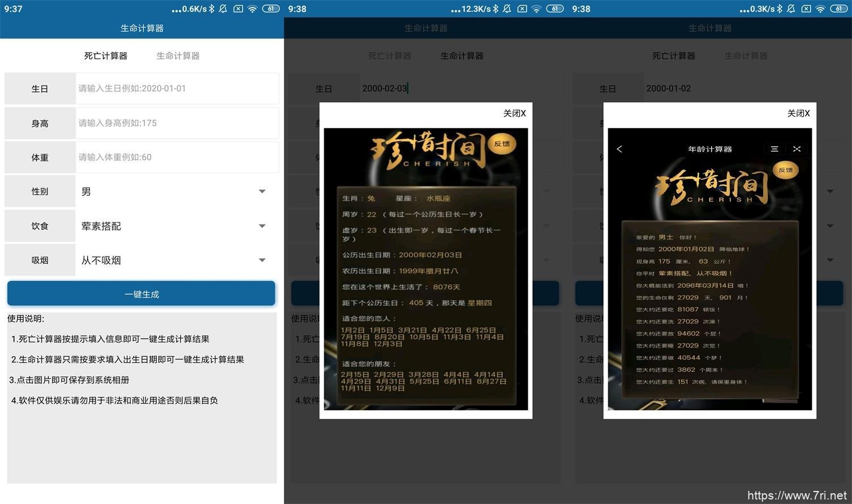Tap muted bell icon next to 0.3K/s
Image resolution: width=852 pixels, height=504 pixels.
click(x=791, y=9)
